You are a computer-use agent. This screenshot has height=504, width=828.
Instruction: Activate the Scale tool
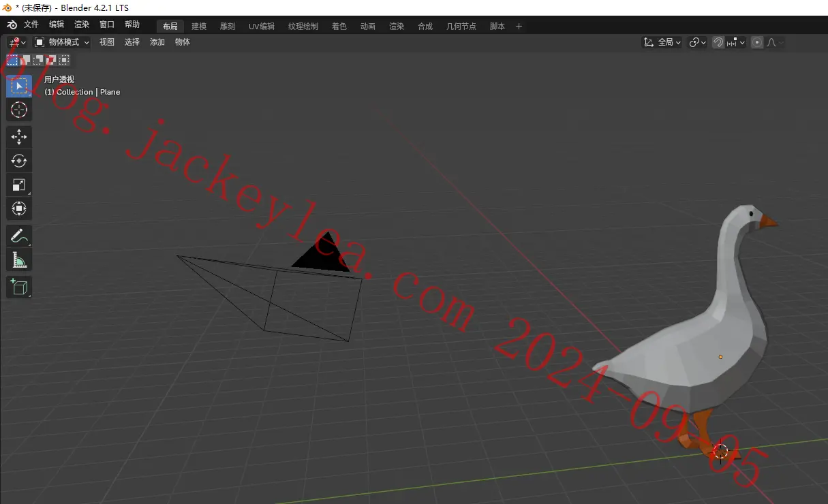coord(19,185)
